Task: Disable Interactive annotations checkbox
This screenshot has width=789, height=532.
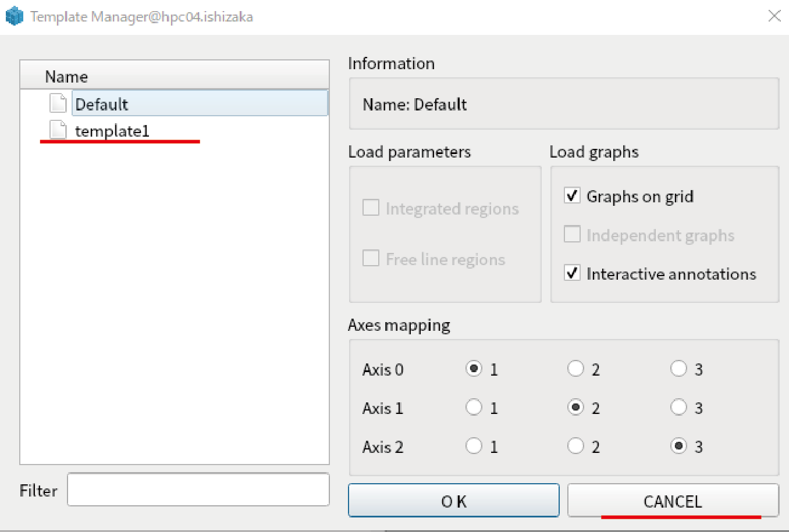Action: coord(572,273)
